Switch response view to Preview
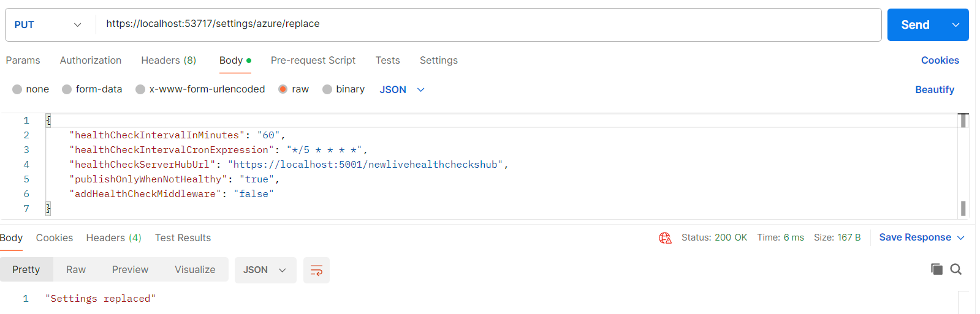Viewport: 980px width, 314px height. [130, 269]
